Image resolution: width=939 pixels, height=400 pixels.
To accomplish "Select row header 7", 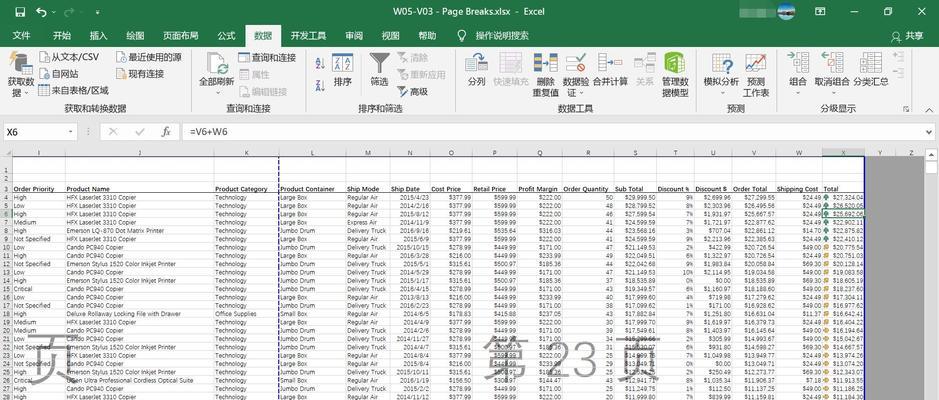I will click(5, 222).
